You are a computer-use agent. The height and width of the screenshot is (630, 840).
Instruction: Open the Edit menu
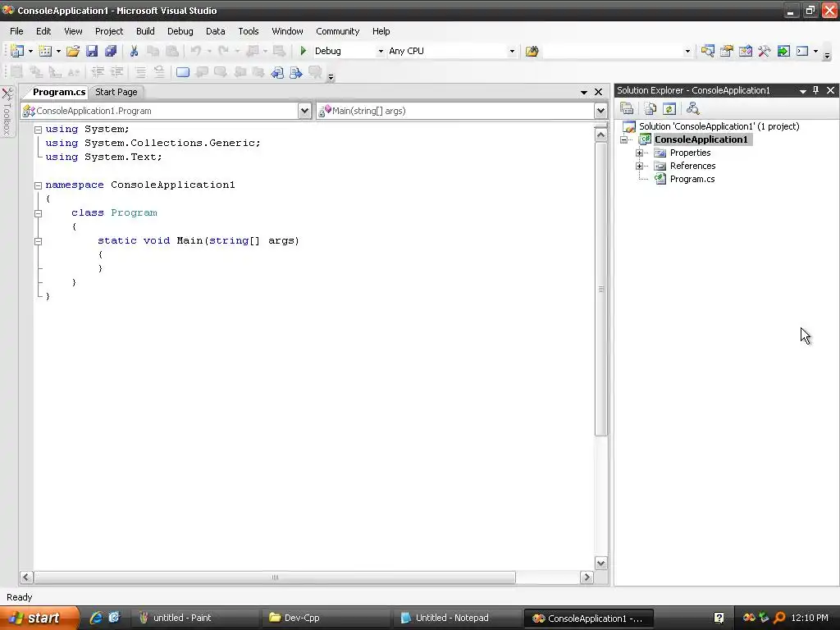point(43,31)
